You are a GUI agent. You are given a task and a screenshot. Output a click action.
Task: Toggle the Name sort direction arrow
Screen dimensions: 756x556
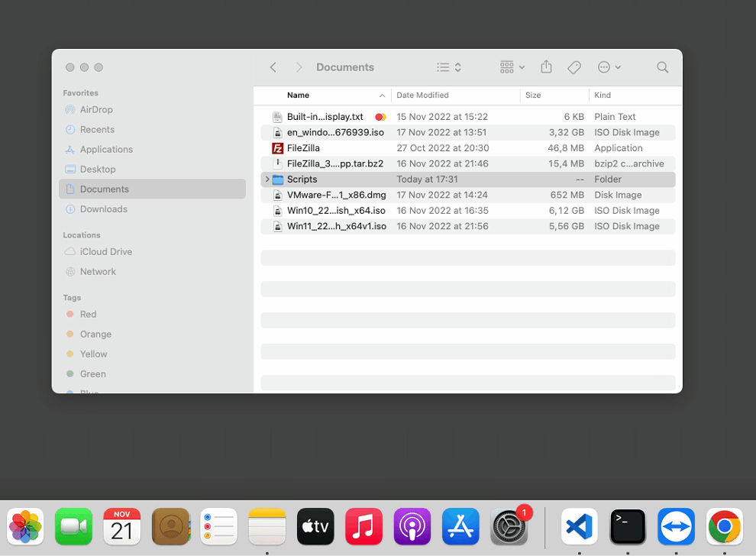(382, 95)
